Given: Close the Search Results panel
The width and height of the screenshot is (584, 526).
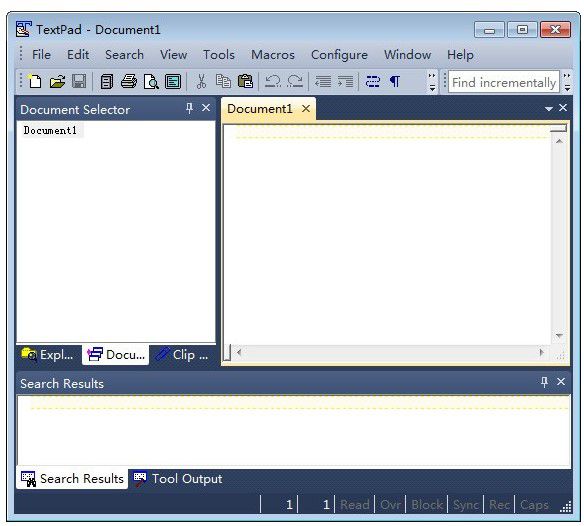Looking at the screenshot, I should coord(561,382).
